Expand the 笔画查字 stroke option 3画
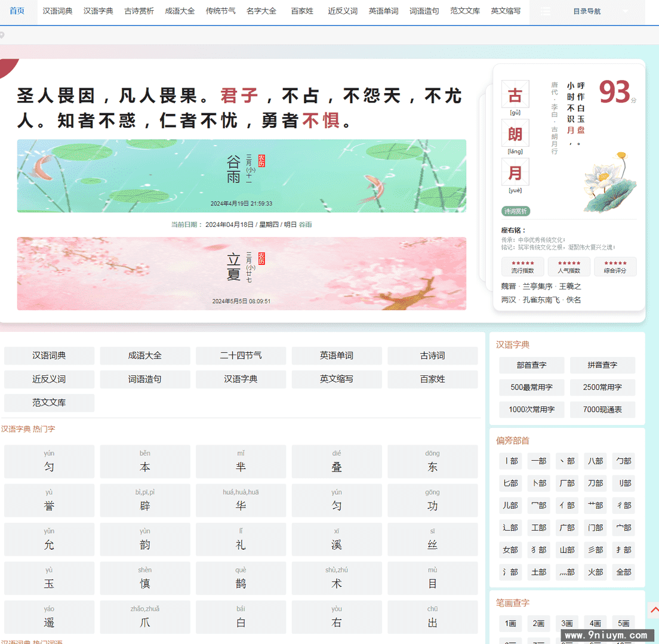The image size is (659, 644). (567, 623)
